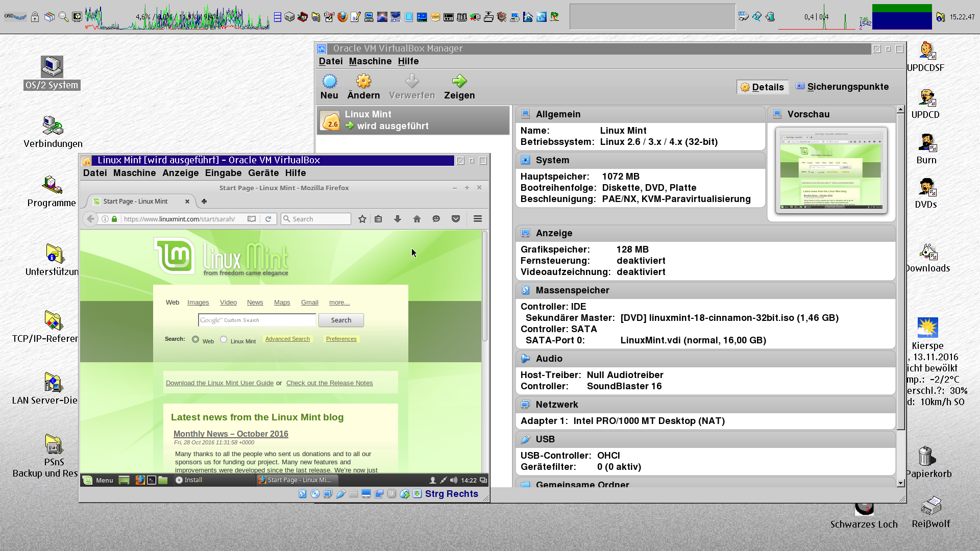Toggle Details view button

763,87
